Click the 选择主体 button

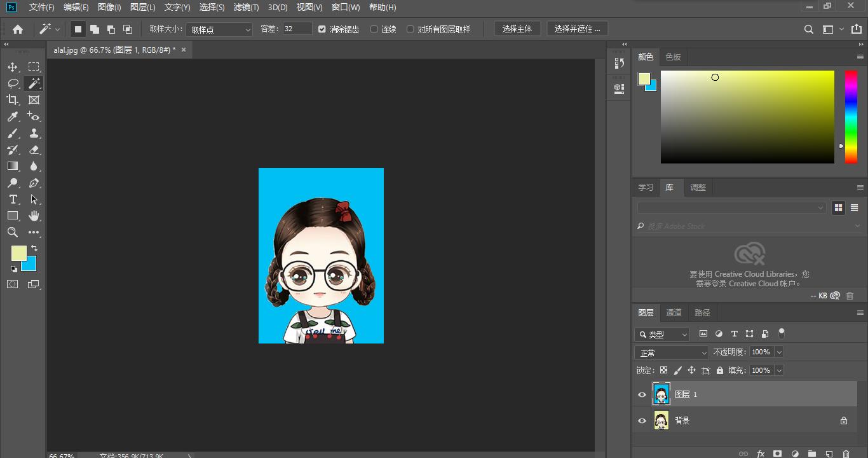(x=517, y=29)
